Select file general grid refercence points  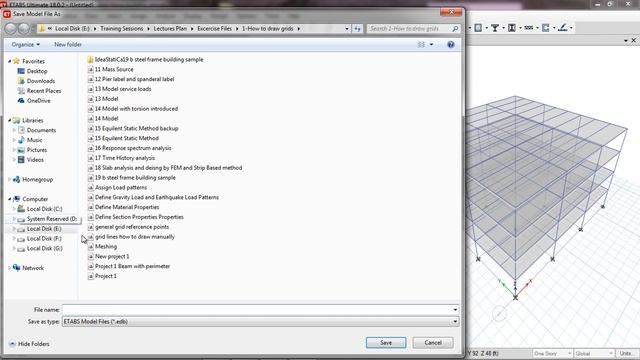coord(128,227)
